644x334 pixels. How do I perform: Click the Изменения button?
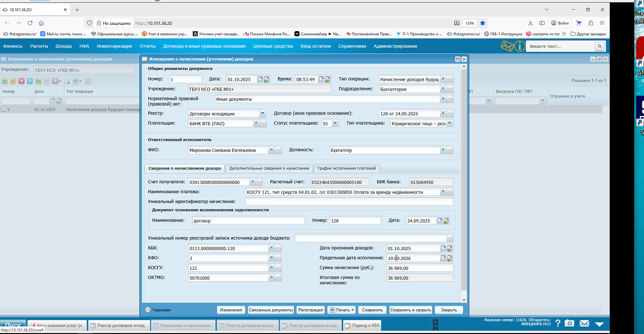click(x=231, y=310)
